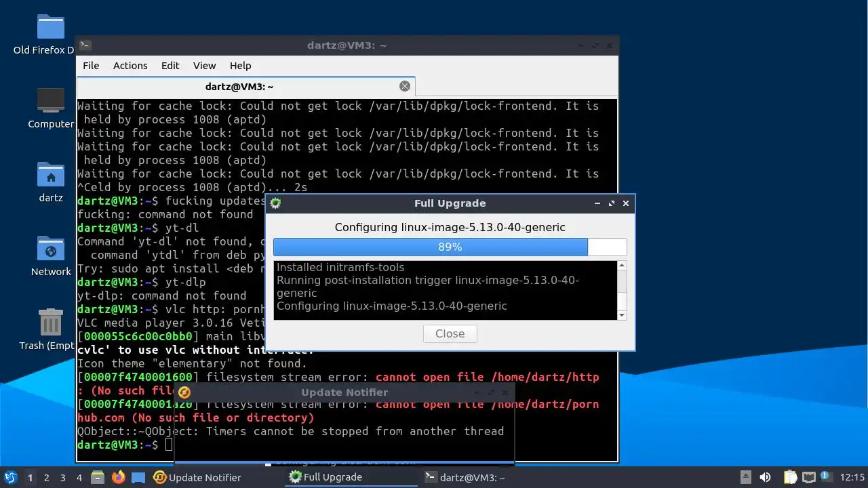Viewport: 868px width, 488px height.
Task: Open network connection tray icon
Action: (808, 477)
